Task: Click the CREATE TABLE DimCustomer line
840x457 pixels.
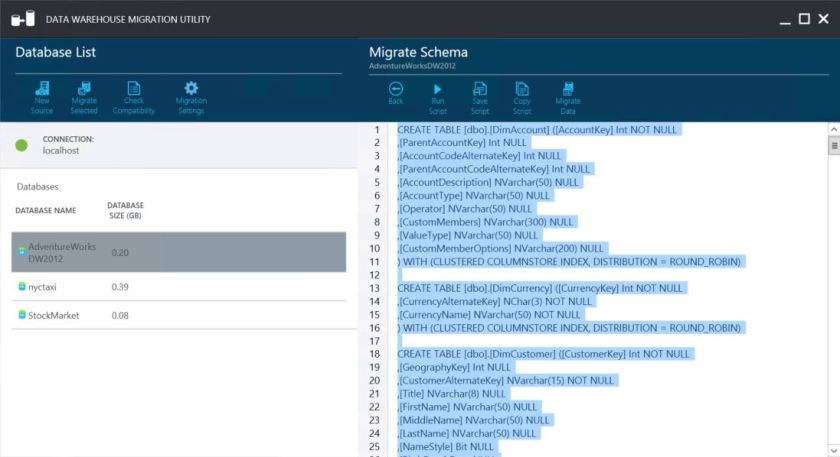Action: 543,354
